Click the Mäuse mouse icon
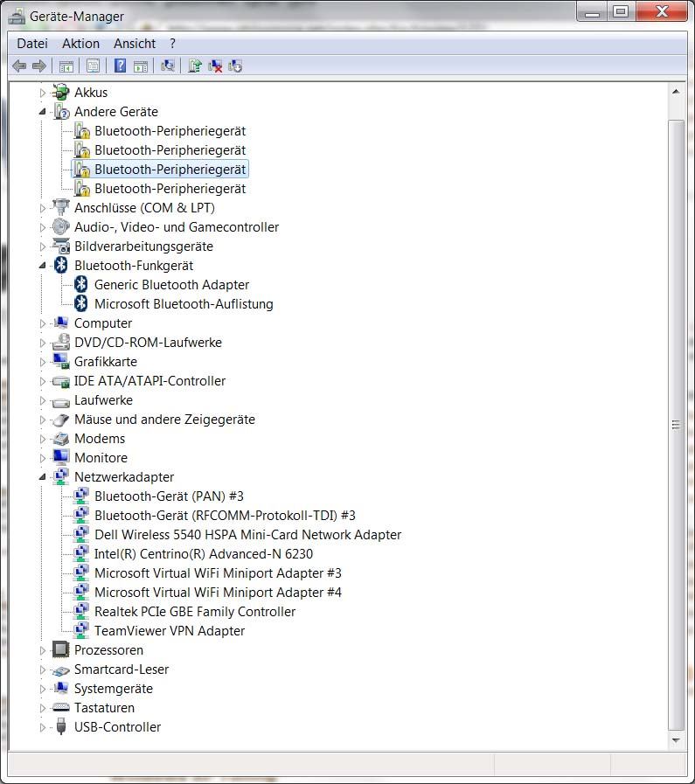The height and width of the screenshot is (784, 695). coord(61,420)
